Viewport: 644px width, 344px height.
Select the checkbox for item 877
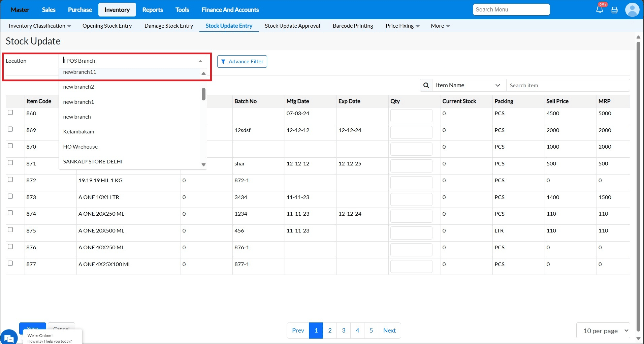click(x=10, y=263)
